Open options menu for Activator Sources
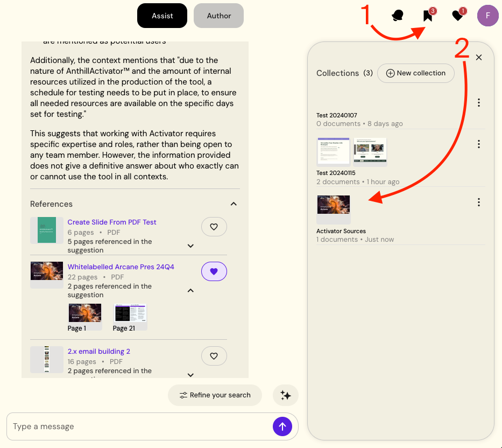This screenshot has width=502, height=448. coord(478,202)
